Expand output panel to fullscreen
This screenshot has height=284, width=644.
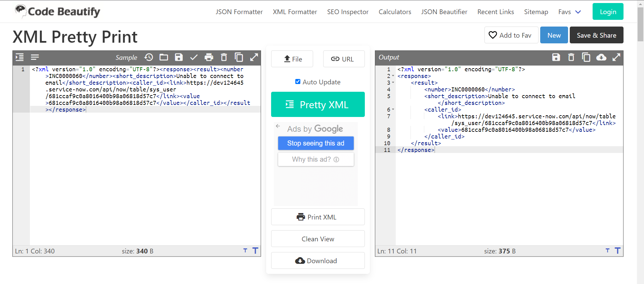tap(616, 57)
